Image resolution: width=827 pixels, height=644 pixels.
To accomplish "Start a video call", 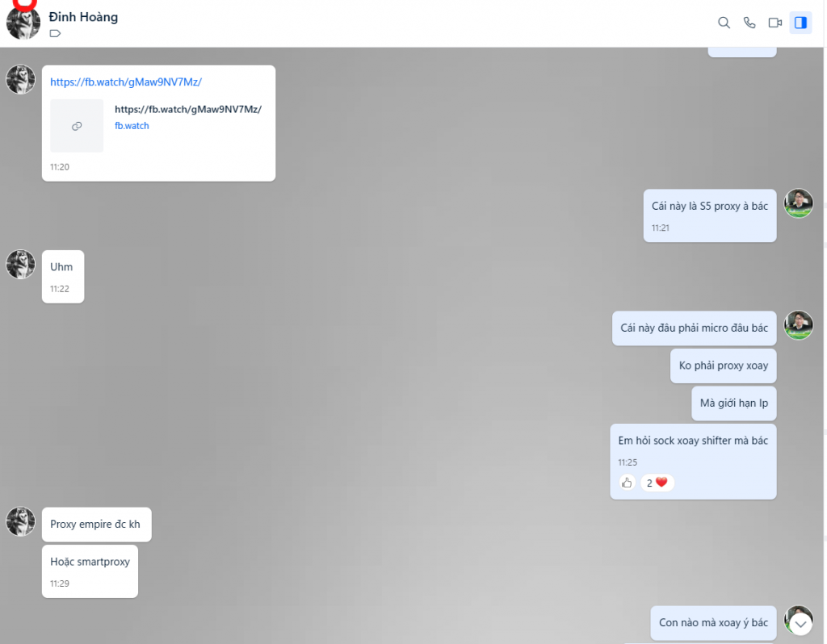I will (775, 23).
